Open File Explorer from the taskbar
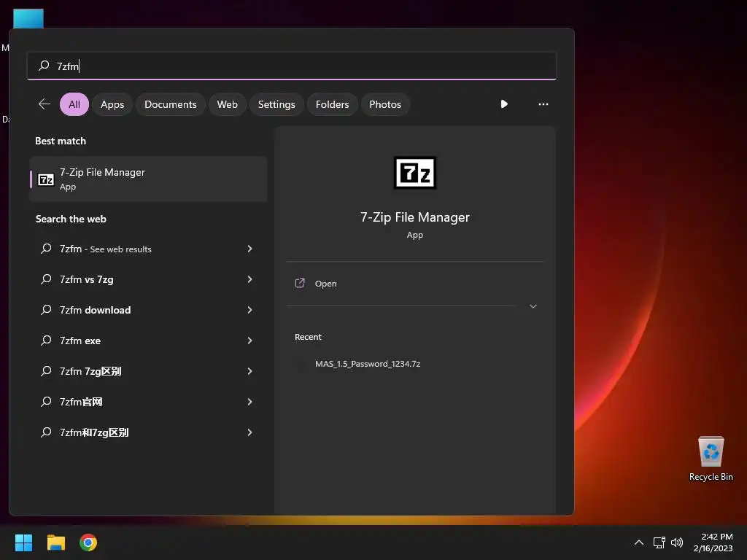The height and width of the screenshot is (560, 747). [x=55, y=542]
